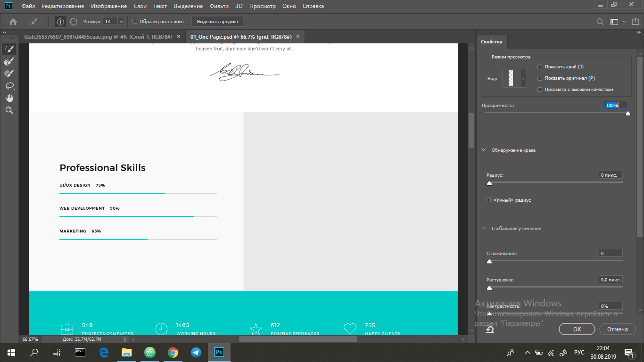This screenshot has width=644, height=362.
Task: Close the f2afc355376507 png tab
Action: (179, 36)
